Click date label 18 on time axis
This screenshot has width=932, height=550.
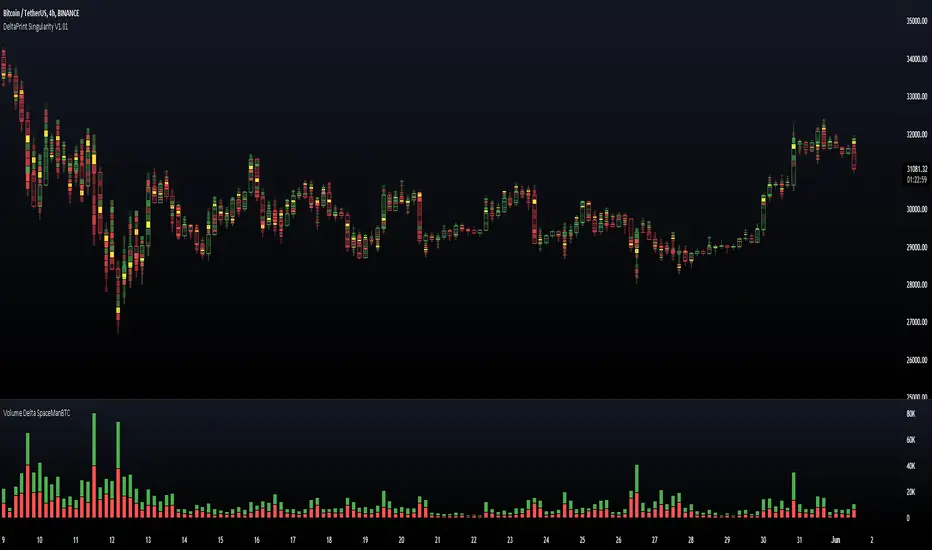click(x=329, y=540)
